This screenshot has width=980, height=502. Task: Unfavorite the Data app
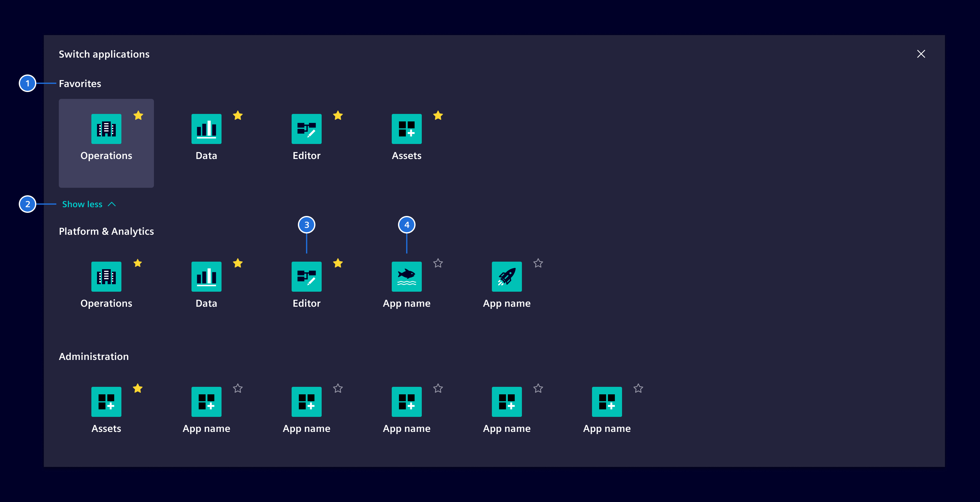coord(237,116)
